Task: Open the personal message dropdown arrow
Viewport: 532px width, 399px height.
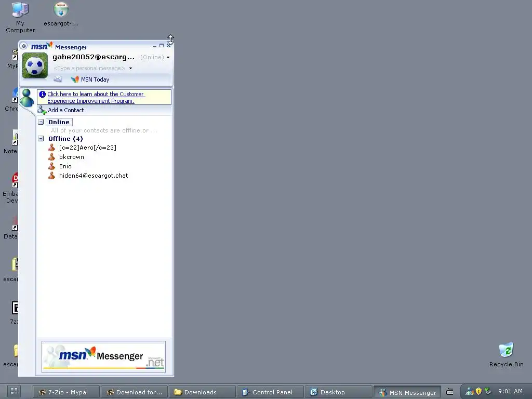Action: (130, 68)
